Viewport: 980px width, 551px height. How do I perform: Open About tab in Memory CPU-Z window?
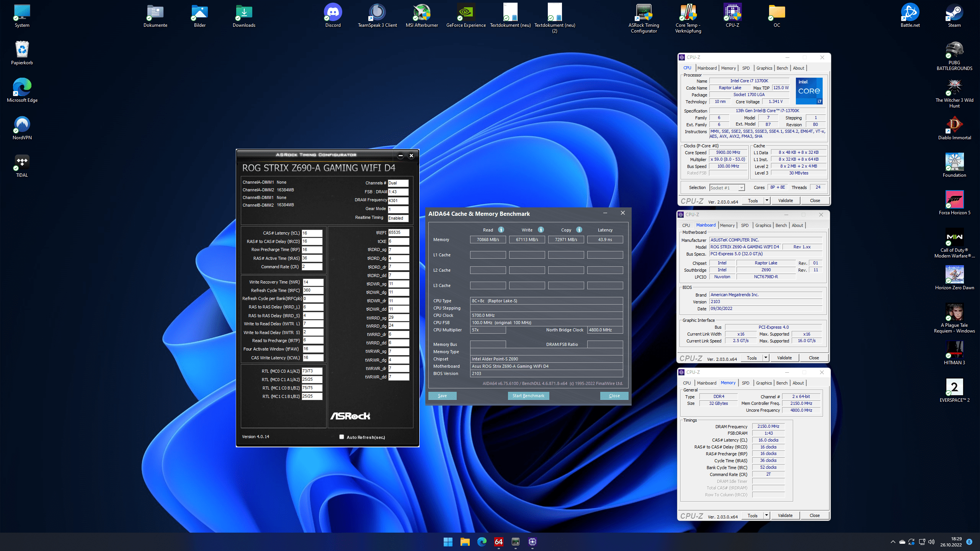[x=798, y=383]
